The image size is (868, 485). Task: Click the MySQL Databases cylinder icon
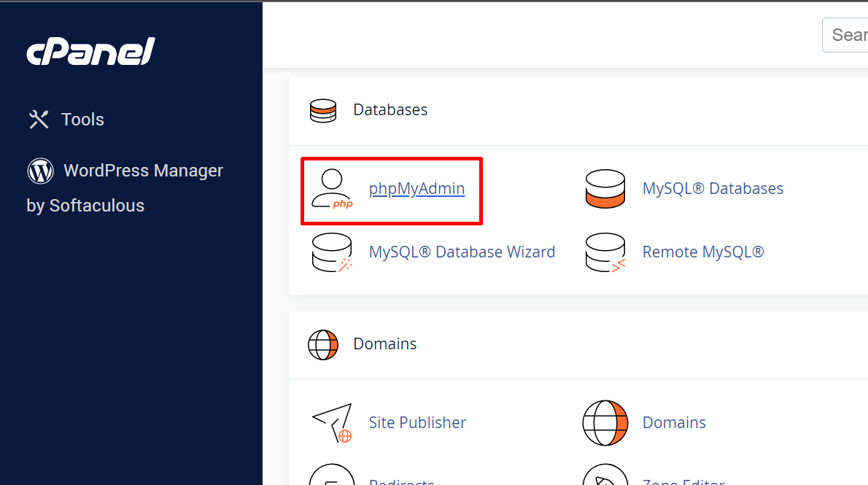605,189
